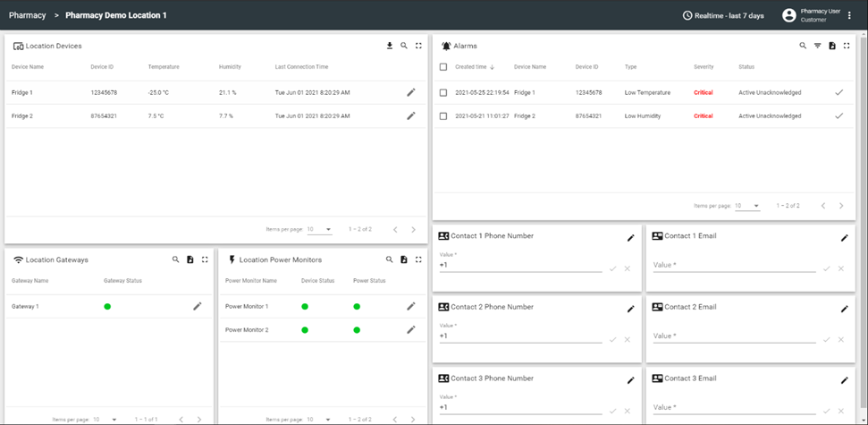Image resolution: width=868 pixels, height=425 pixels.
Task: Select the Fridge 1 alarm checkbox
Action: (x=443, y=92)
